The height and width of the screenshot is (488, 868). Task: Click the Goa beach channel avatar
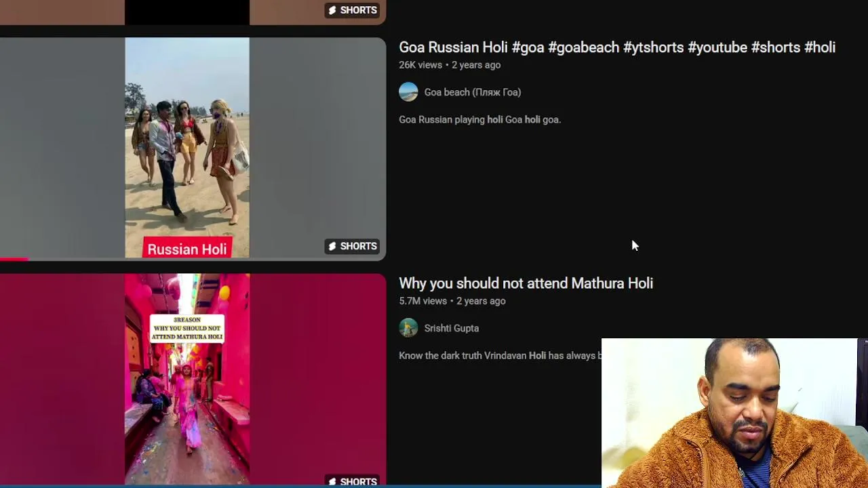pyautogui.click(x=408, y=92)
